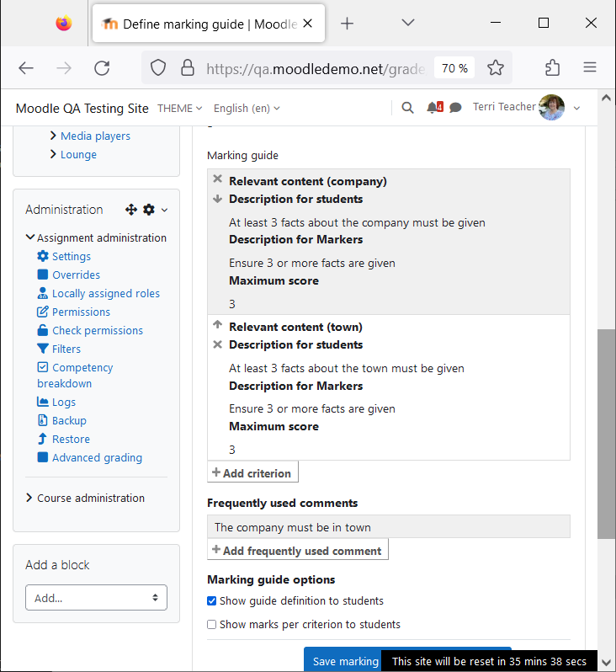This screenshot has width=616, height=672.
Task: Expand the Course administration section
Action: pos(29,498)
